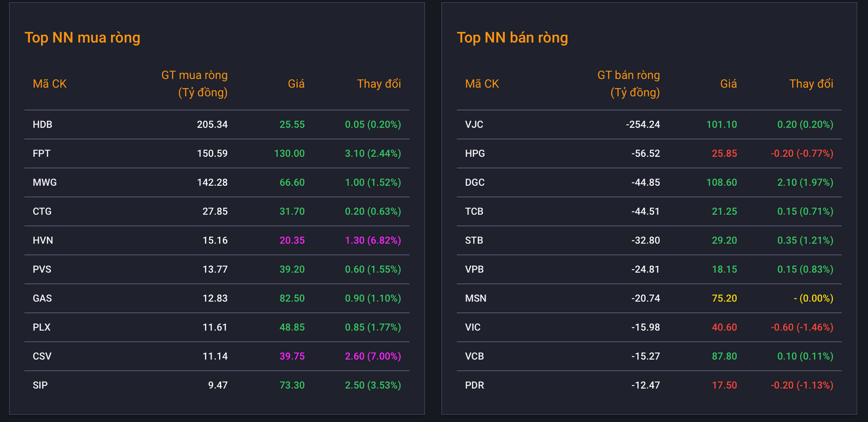Click VJC price "101.10"
The height and width of the screenshot is (422, 868).
click(722, 124)
